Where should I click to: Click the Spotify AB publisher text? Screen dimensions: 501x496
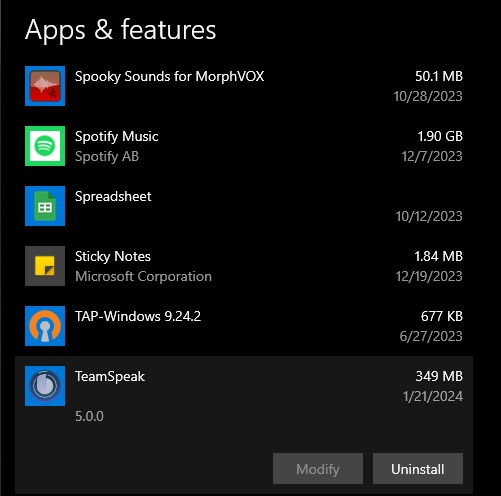coord(107,157)
